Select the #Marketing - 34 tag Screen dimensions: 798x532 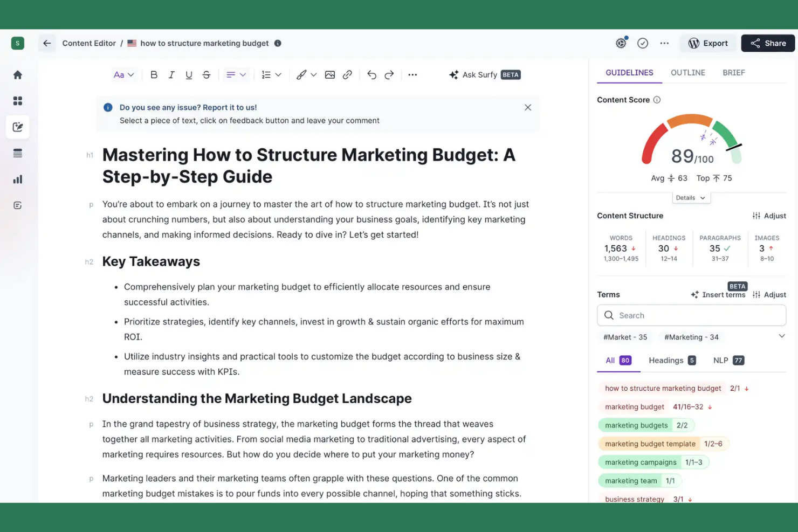(691, 337)
